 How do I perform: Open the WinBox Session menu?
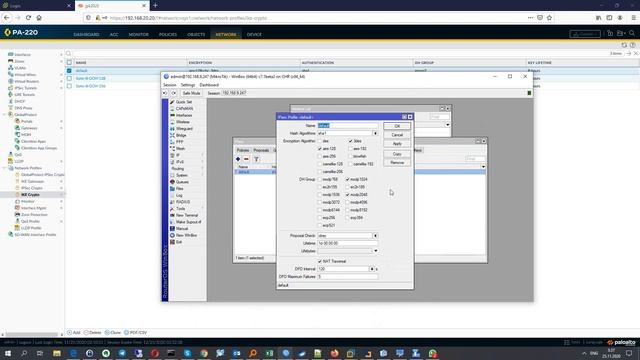click(x=169, y=85)
